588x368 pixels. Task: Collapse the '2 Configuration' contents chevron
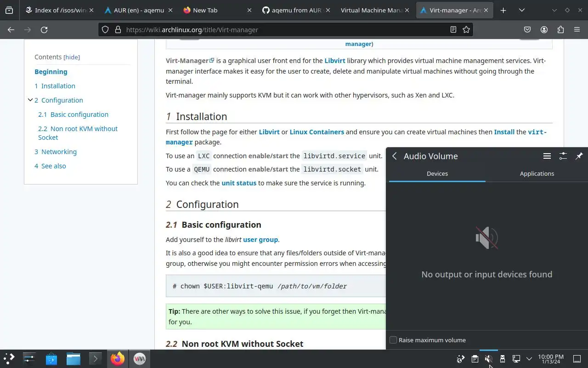pos(30,100)
